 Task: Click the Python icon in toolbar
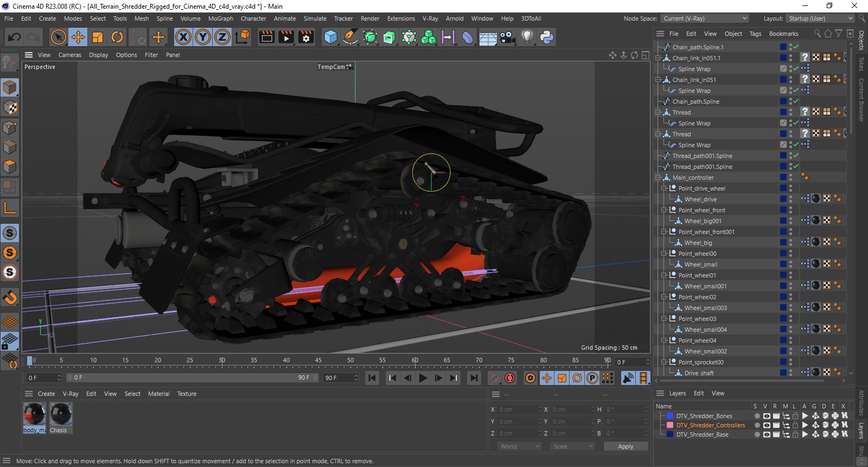point(547,37)
